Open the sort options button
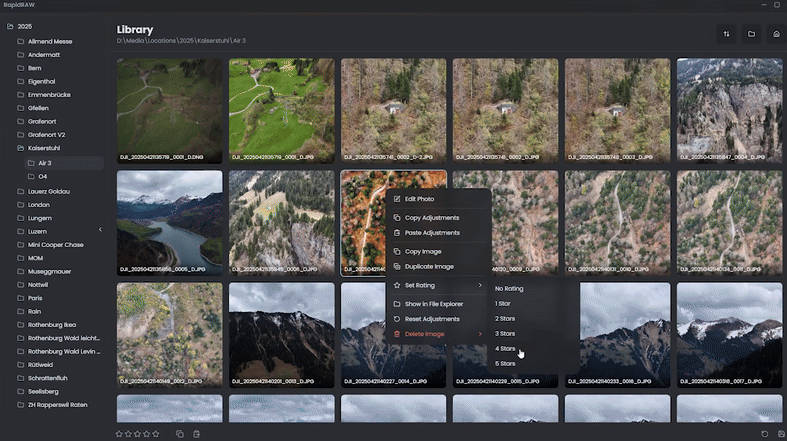 (727, 34)
